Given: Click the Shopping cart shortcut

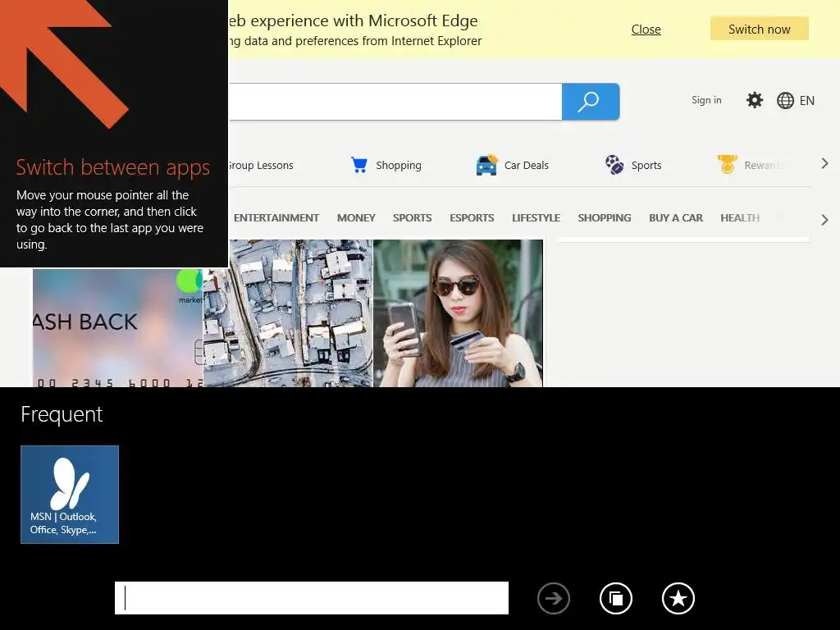Looking at the screenshot, I should [386, 165].
